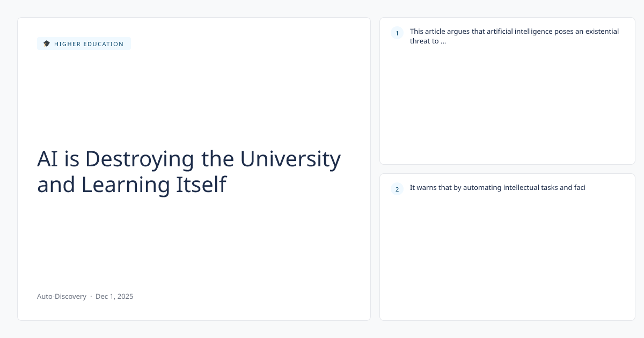
Task: Click the number 2 summary badge
Action: coord(397,189)
